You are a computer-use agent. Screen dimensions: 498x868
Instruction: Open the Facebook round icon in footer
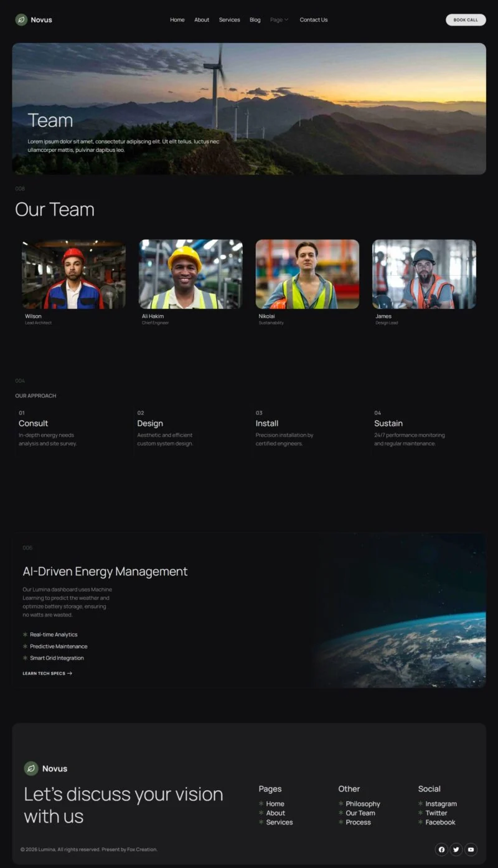[441, 849]
